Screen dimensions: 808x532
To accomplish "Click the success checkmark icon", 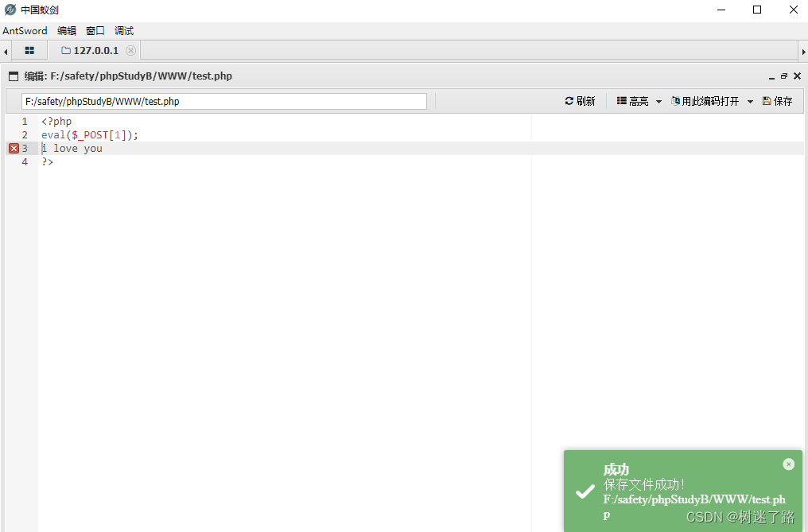I will click(585, 491).
